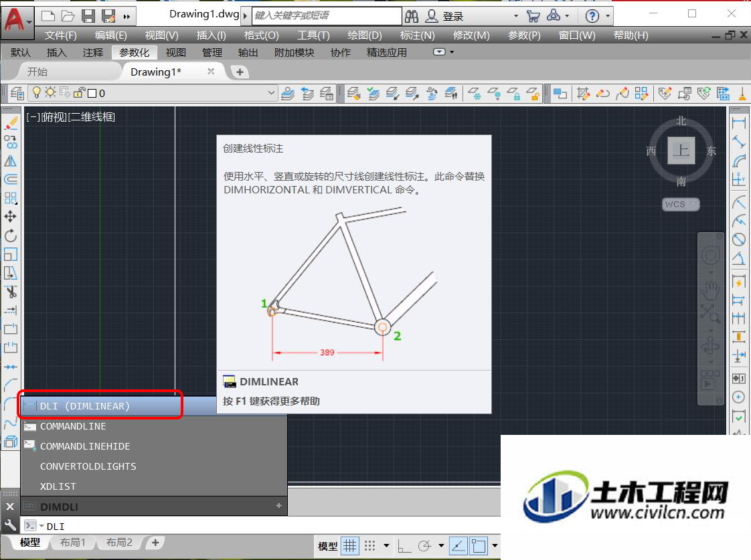Activate the Center Mark tool
The height and width of the screenshot is (560, 751).
coord(739,397)
